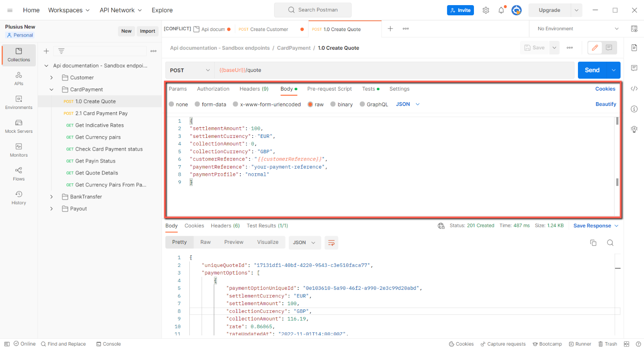Open the lightbulb related-requests icon
Image resolution: width=644 pixels, height=349 pixels.
click(634, 129)
